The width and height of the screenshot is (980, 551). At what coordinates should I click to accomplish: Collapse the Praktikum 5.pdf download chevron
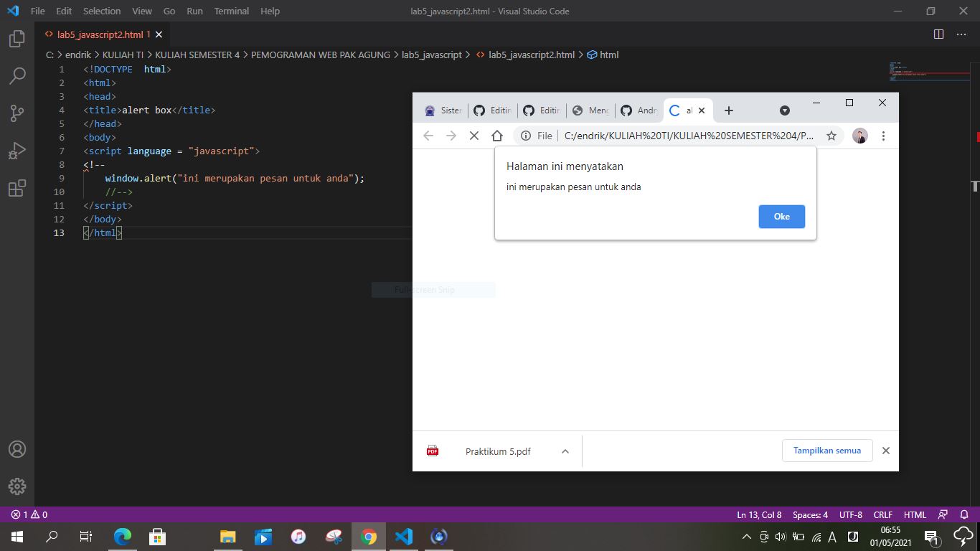(x=565, y=451)
